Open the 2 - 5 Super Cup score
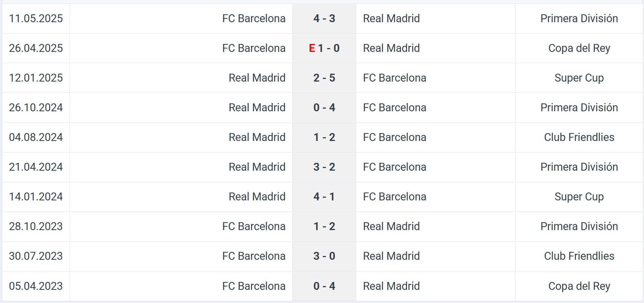This screenshot has width=644, height=303. 324,78
